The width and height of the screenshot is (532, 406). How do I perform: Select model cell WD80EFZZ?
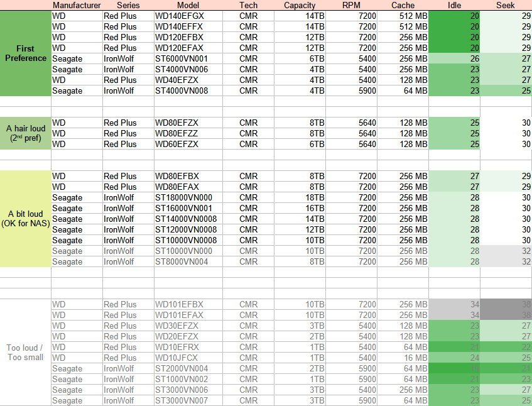point(188,133)
